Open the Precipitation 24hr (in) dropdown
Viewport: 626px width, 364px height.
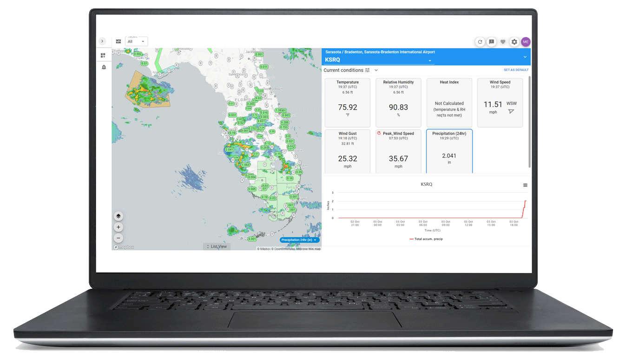pos(300,240)
